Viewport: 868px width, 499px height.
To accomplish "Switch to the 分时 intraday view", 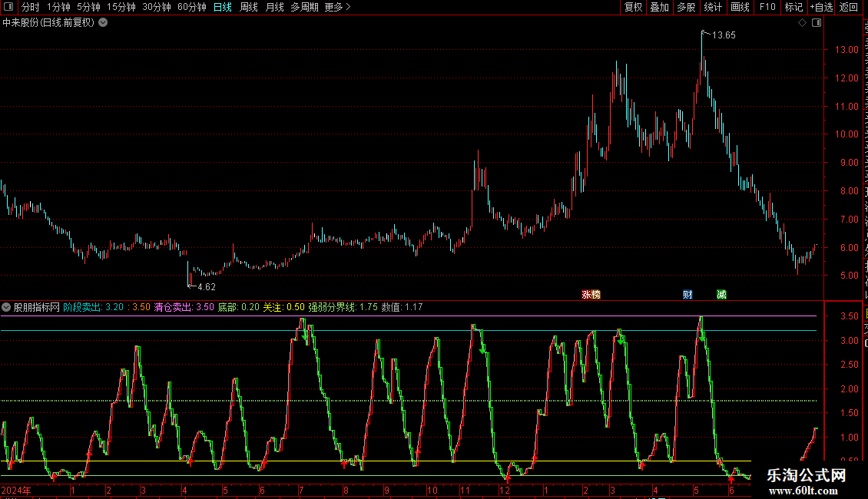I will click(x=31, y=7).
